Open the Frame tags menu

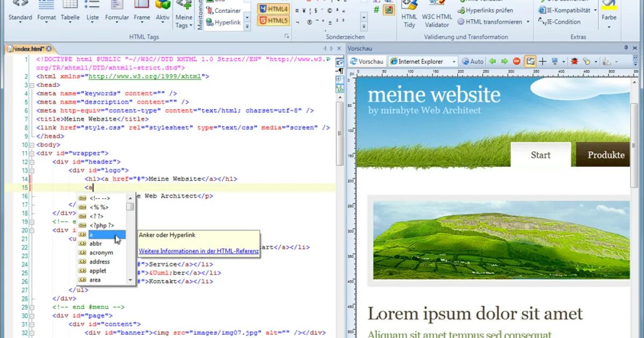tap(142, 12)
